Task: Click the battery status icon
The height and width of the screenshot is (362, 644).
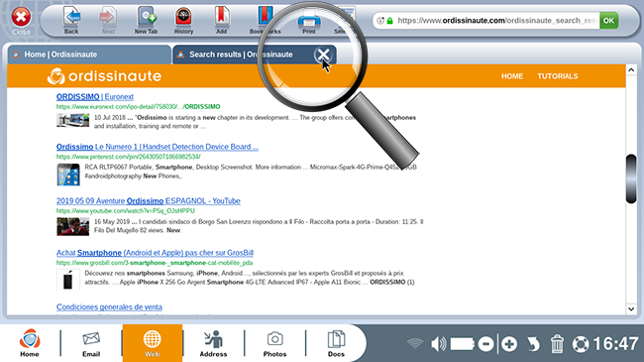Action: [463, 343]
